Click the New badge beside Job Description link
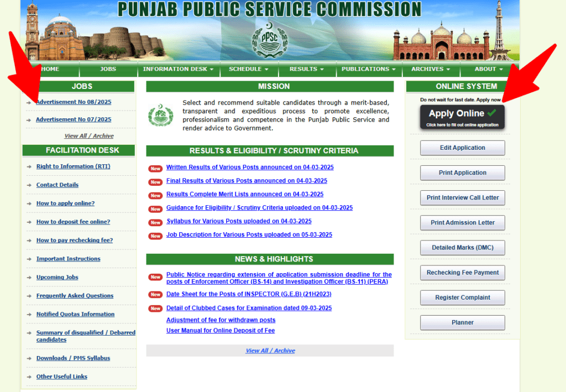Viewport: 566px width, 392px height. (x=155, y=236)
